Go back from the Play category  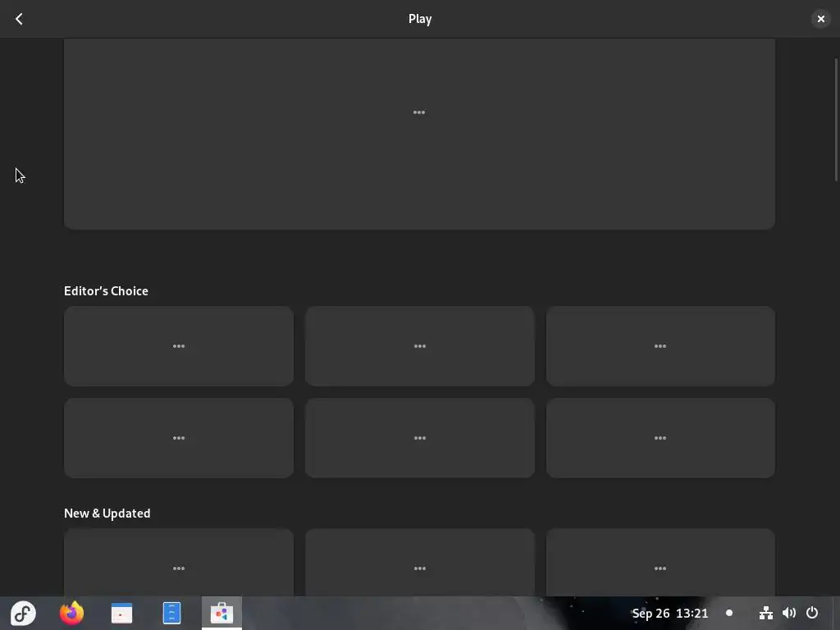pyautogui.click(x=19, y=19)
